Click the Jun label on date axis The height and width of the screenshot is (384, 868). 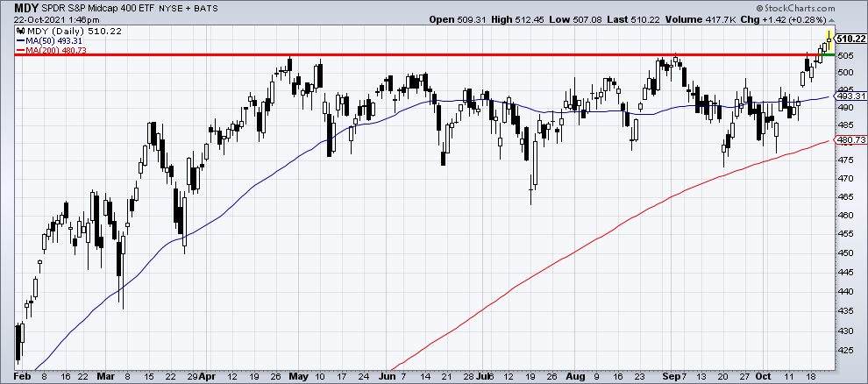[x=388, y=375]
